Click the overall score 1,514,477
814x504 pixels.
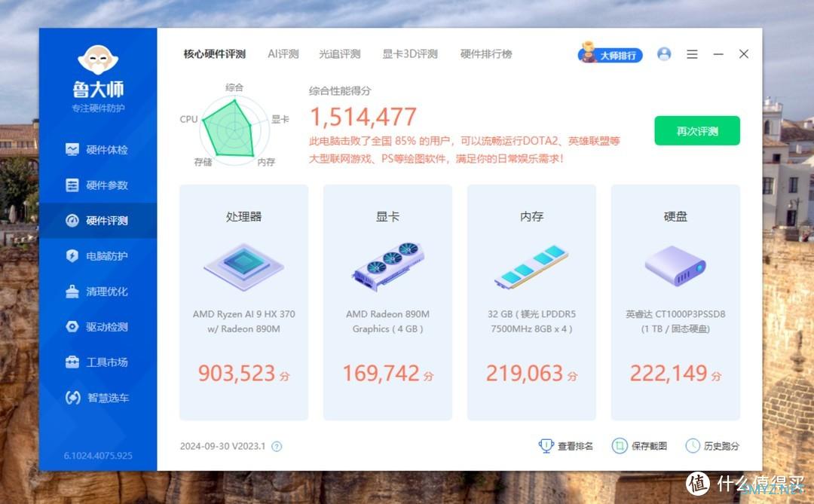pyautogui.click(x=363, y=117)
